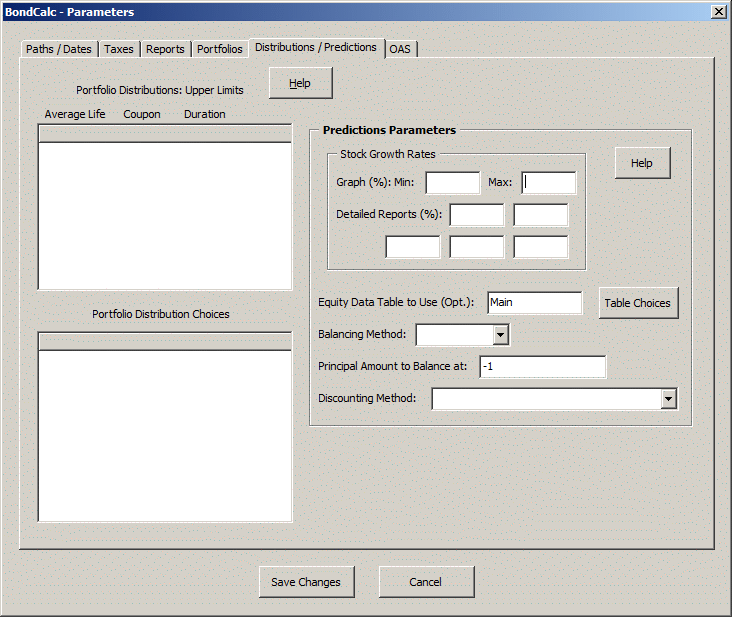The width and height of the screenshot is (732, 617).
Task: Click the Graph Max growth rate field
Action: (x=549, y=183)
